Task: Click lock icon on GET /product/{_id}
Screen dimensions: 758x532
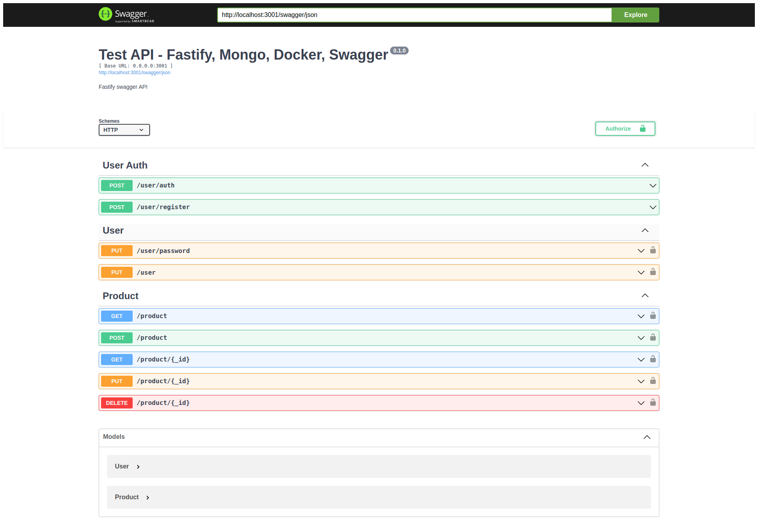Action: (653, 359)
